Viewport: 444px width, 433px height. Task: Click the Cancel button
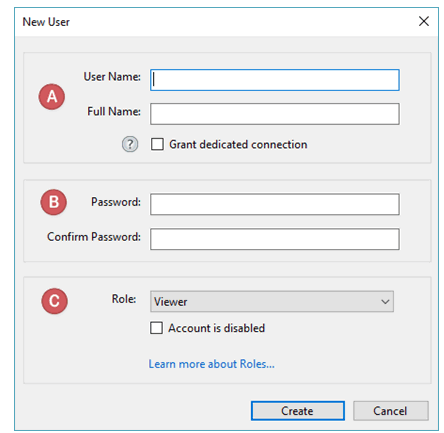[391, 411]
